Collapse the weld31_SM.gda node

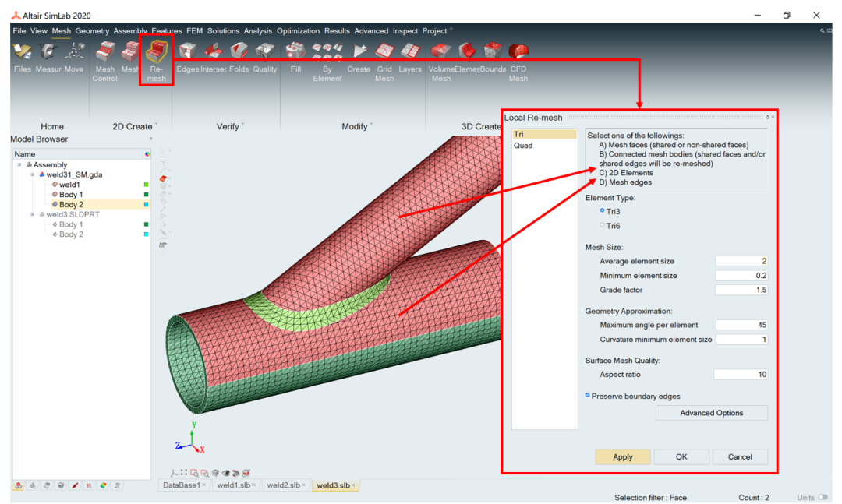click(x=32, y=174)
